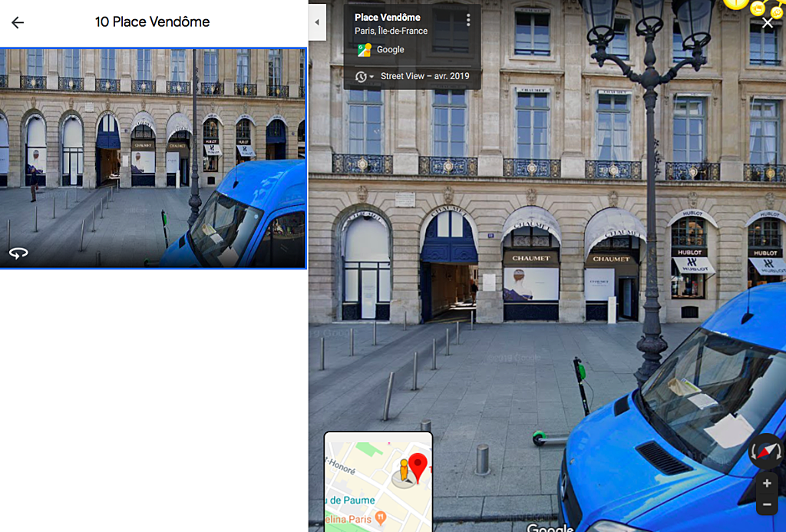
Task: Click the orange restaurant marker on the mini map
Action: (381, 517)
